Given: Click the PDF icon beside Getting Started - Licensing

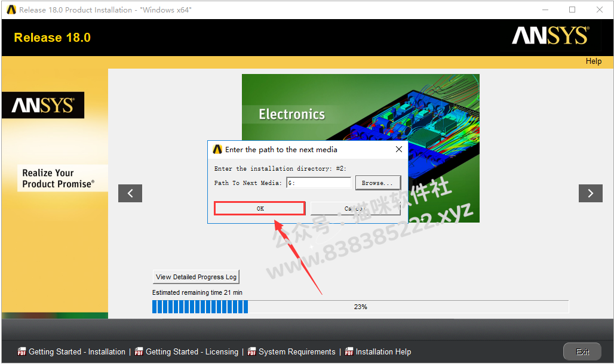Looking at the screenshot, I should click(x=139, y=351).
